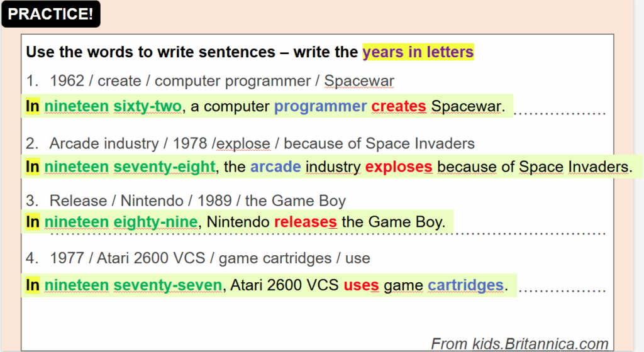Click the blue word 'cartridges' in answer 4

466,285
